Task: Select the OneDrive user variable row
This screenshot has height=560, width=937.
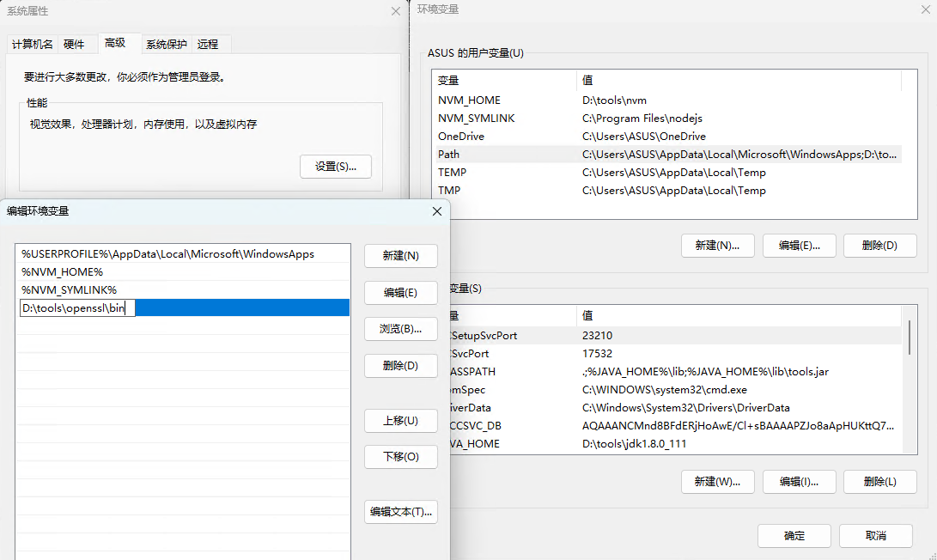Action: coord(667,137)
